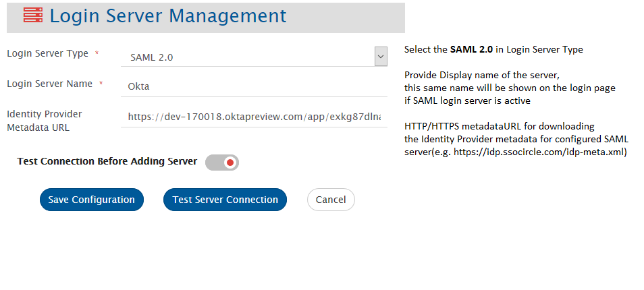The image size is (644, 290).
Task: Click the Login Server Name label
Action: 49,84
